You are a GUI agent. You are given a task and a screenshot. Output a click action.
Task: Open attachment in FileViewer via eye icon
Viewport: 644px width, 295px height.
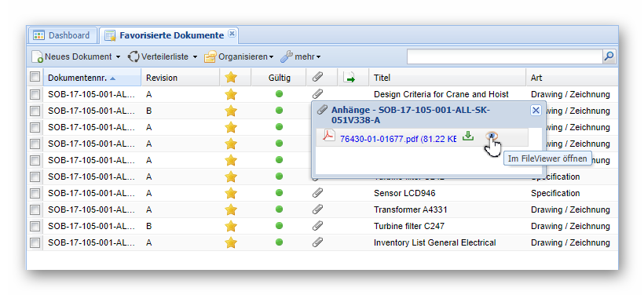click(491, 137)
